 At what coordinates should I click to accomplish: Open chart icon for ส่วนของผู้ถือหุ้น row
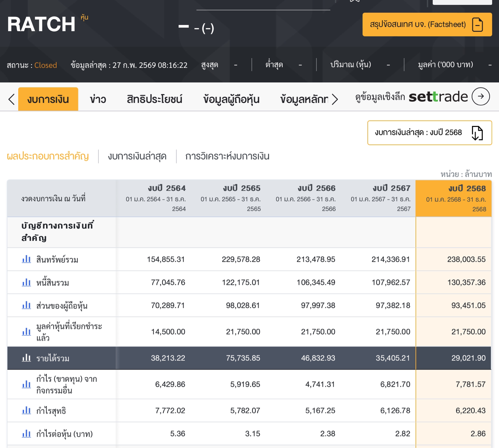(26, 305)
